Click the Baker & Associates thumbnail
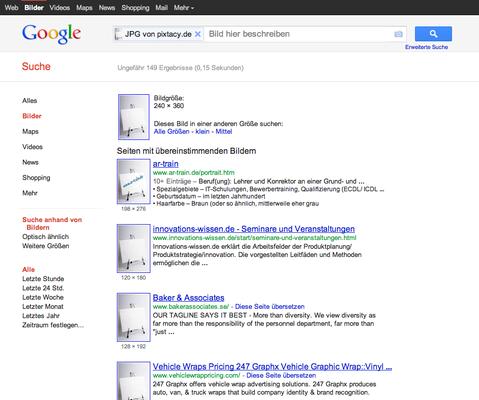479x400 pixels. (x=133, y=317)
